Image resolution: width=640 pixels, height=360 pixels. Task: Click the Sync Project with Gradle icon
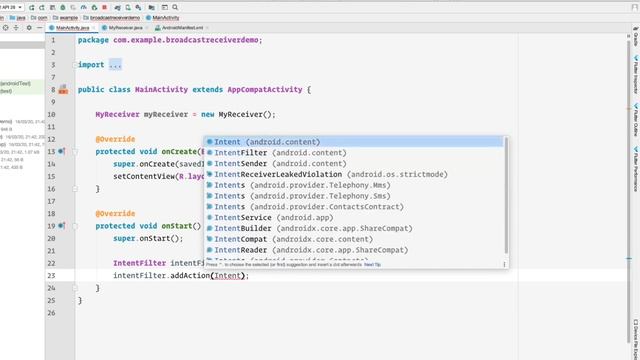[x=118, y=7]
